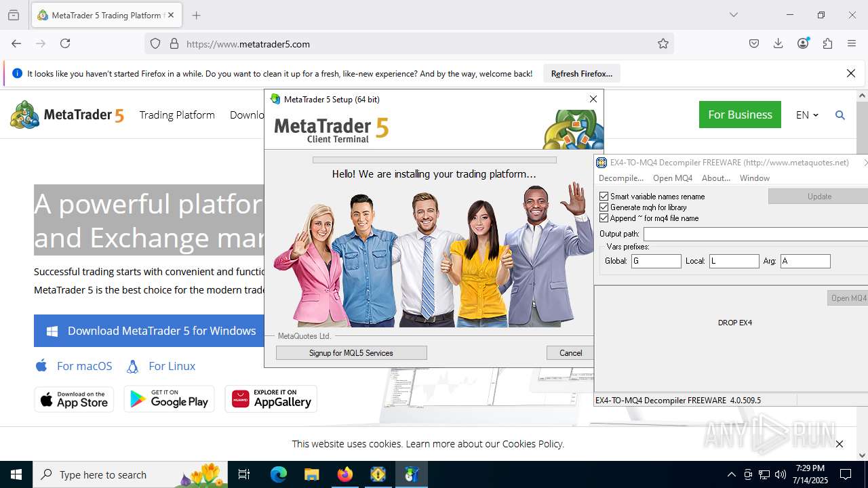Screen dimensions: 868x488
Task: Toggle Append ~ for mq4 file name
Action: pos(604,218)
